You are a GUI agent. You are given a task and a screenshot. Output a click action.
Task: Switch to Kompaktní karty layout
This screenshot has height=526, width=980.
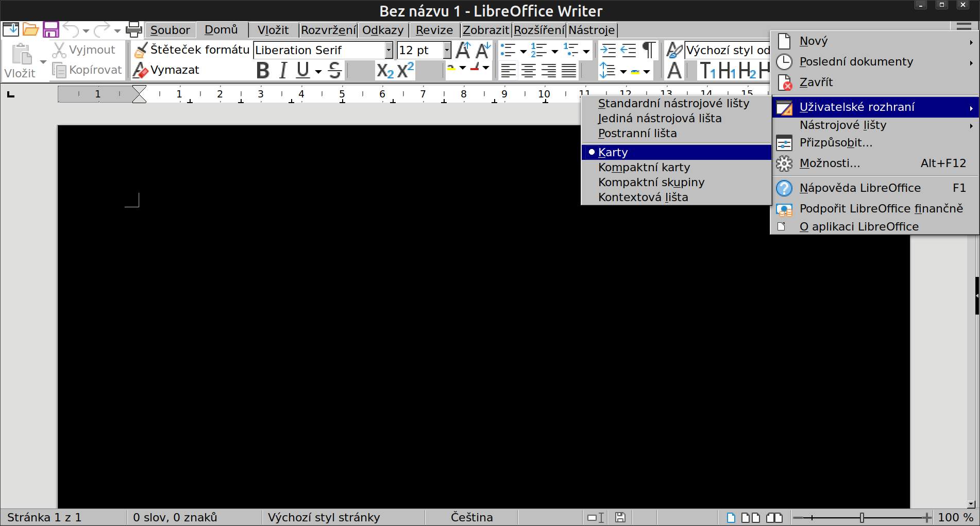pyautogui.click(x=676, y=167)
